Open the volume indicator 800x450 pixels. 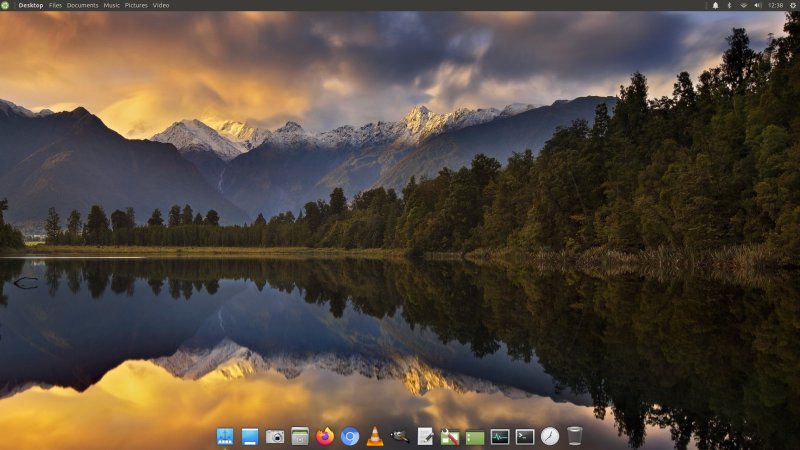[x=757, y=5]
